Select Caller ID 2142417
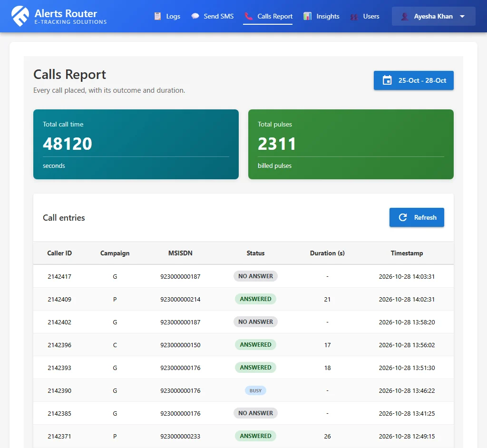This screenshot has width=487, height=448. pyautogui.click(x=59, y=276)
